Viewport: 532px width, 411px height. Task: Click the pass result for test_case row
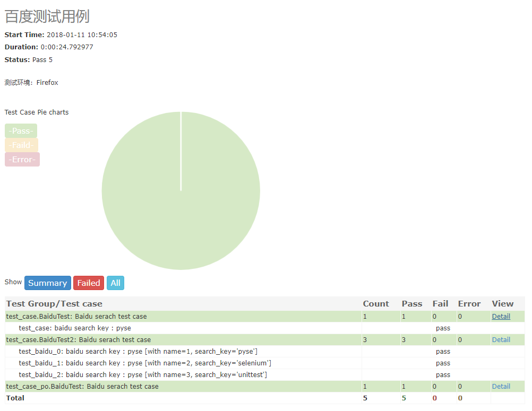pos(443,328)
